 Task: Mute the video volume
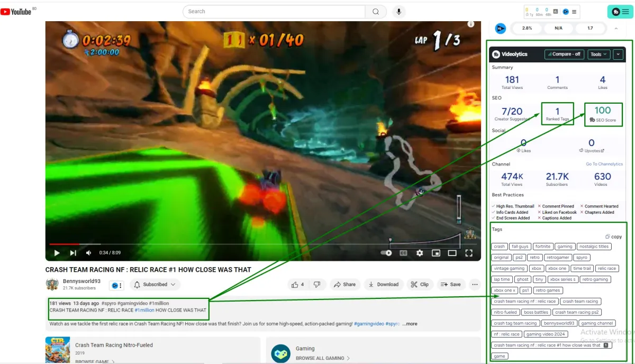(88, 253)
